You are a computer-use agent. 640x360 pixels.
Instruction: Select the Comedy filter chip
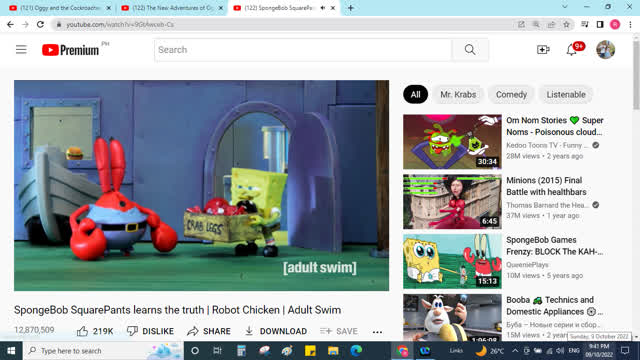(511, 94)
